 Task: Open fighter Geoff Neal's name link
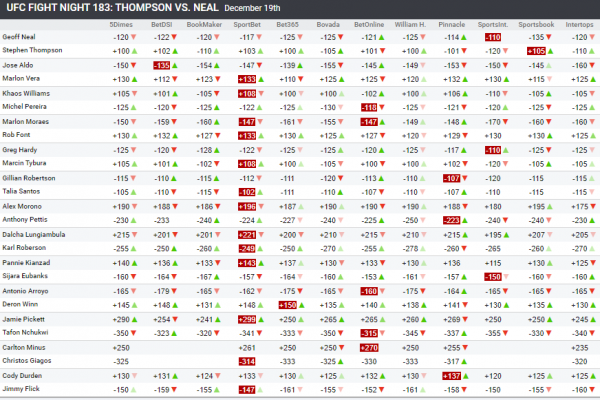[x=19, y=37]
